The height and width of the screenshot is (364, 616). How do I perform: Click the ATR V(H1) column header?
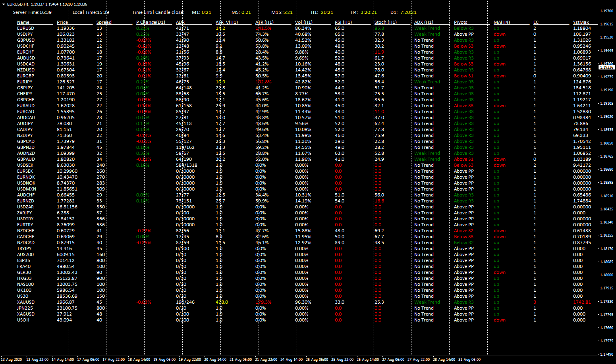click(x=227, y=22)
